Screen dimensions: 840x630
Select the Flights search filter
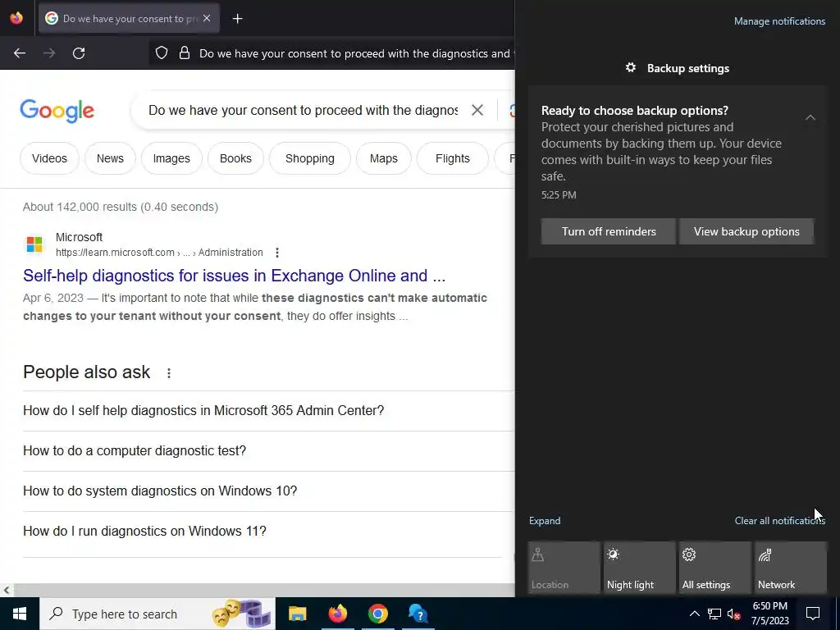click(453, 158)
